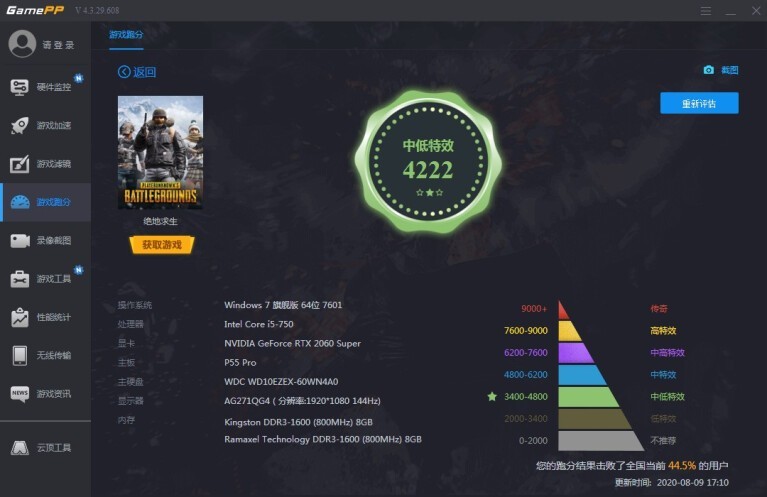Open 性能统计 chart icon

(x=20, y=317)
